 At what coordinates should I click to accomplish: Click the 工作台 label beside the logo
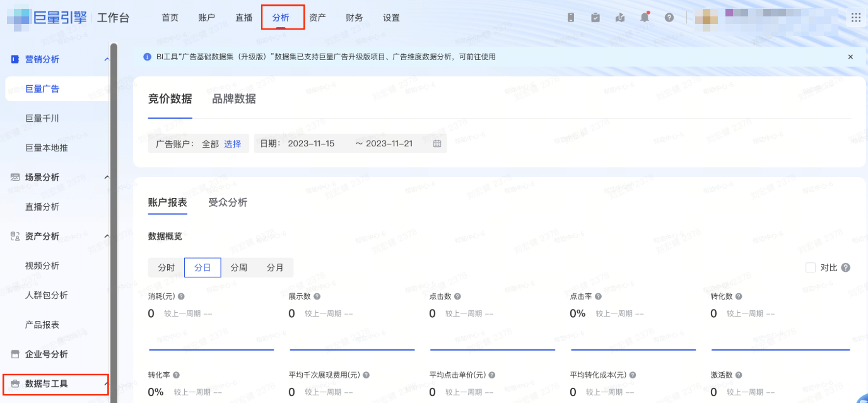tap(114, 18)
